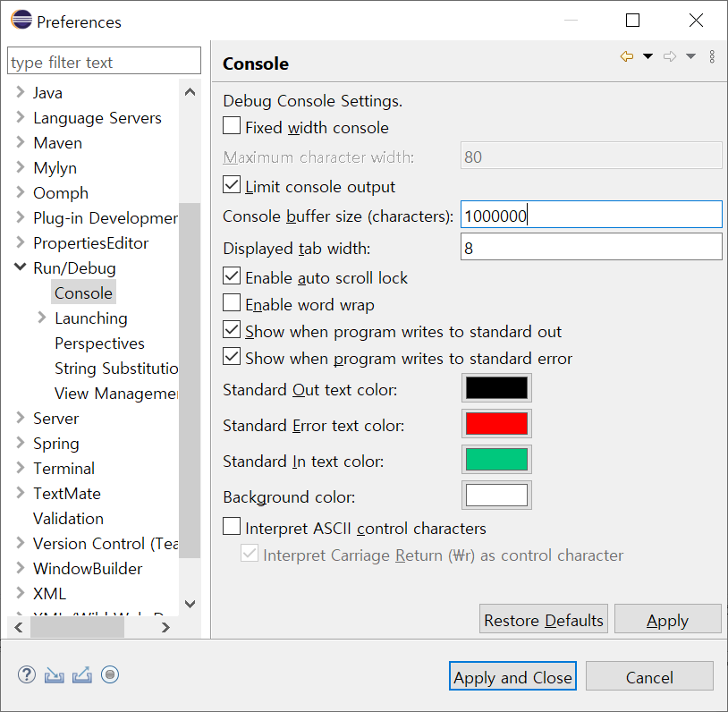Select String Substitution tree item
728x712 pixels.
point(116,369)
